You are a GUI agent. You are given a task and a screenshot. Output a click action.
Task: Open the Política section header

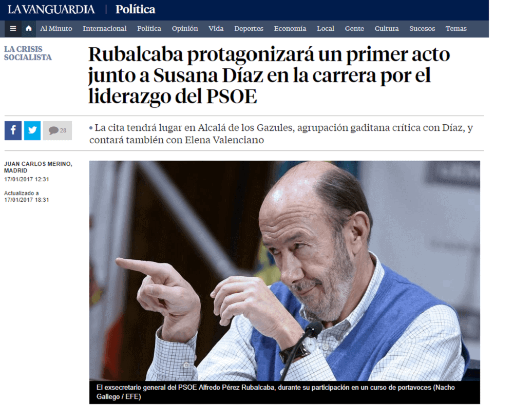coord(136,9)
